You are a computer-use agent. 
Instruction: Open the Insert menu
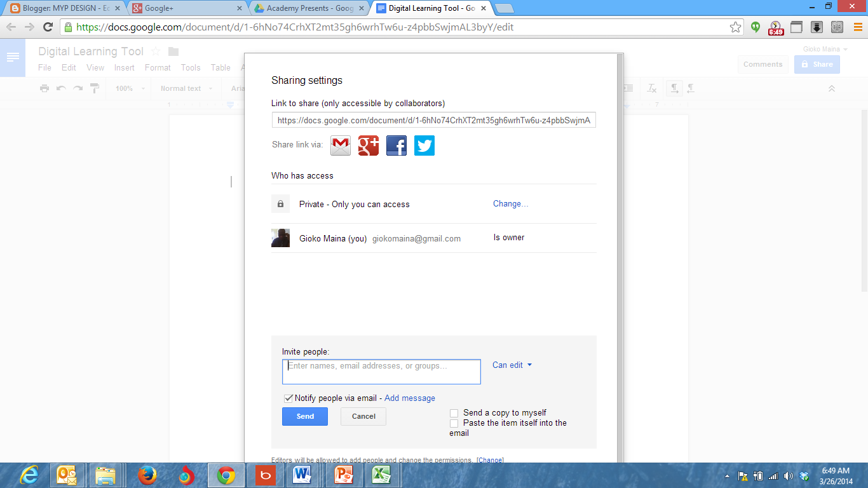tap(125, 67)
